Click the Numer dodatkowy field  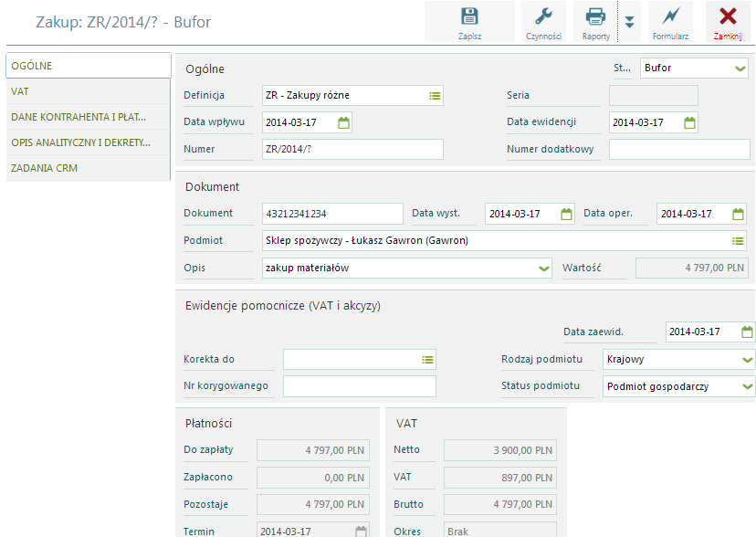point(679,150)
